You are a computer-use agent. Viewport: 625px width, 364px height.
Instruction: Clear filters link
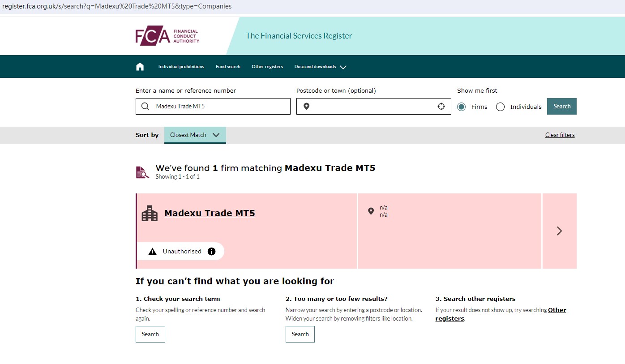(x=560, y=135)
